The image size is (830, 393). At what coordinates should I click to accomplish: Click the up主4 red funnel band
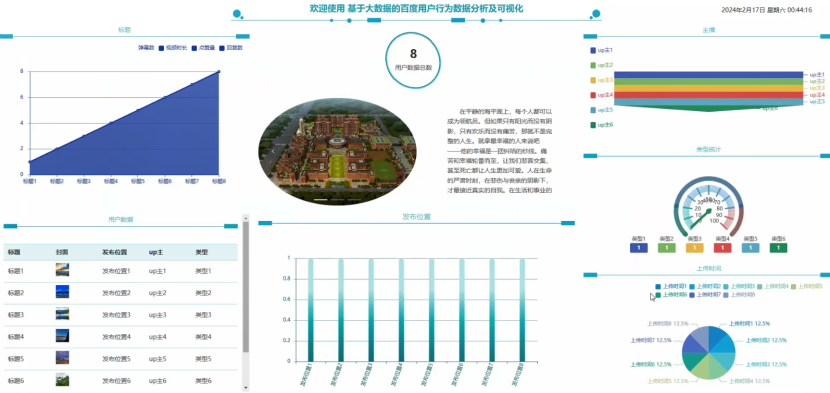708,95
